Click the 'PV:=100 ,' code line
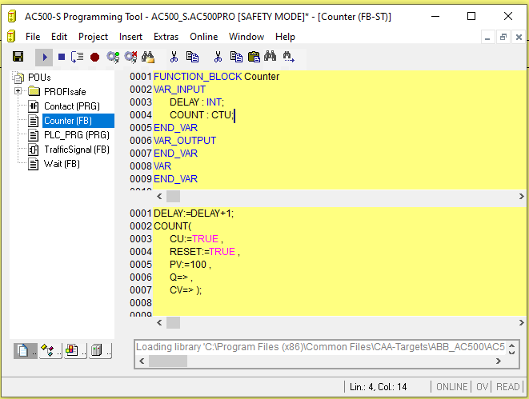Screen dimensions: 529x399 (190, 264)
